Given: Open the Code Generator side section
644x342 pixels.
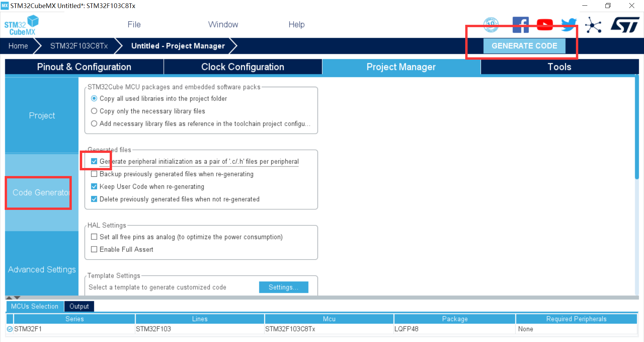Looking at the screenshot, I should pyautogui.click(x=42, y=192).
